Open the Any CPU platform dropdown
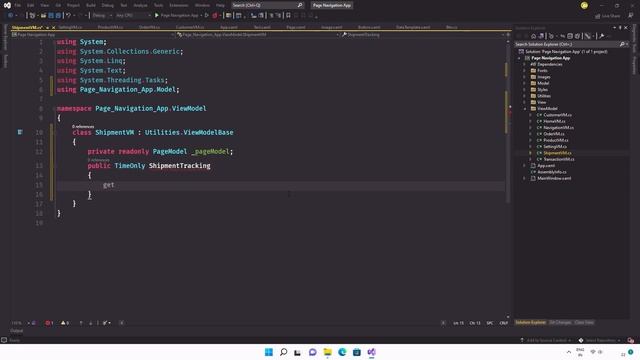640x360 pixels. 133,16
